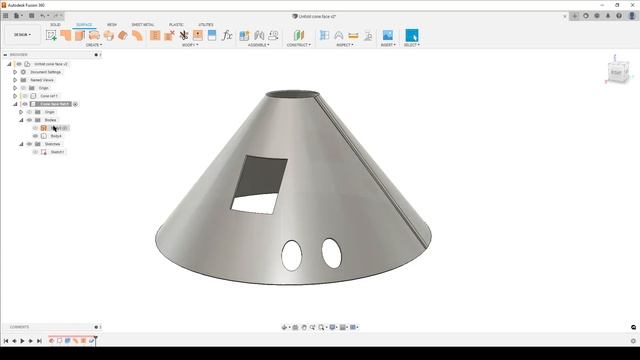Toggle visibility of the Cone ref component
The width and height of the screenshot is (640, 360).
[25, 96]
